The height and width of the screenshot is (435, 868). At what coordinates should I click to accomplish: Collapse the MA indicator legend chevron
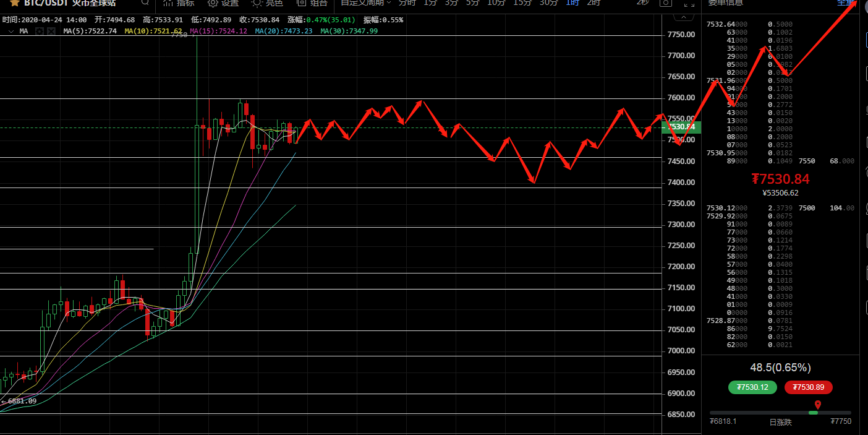[11, 31]
